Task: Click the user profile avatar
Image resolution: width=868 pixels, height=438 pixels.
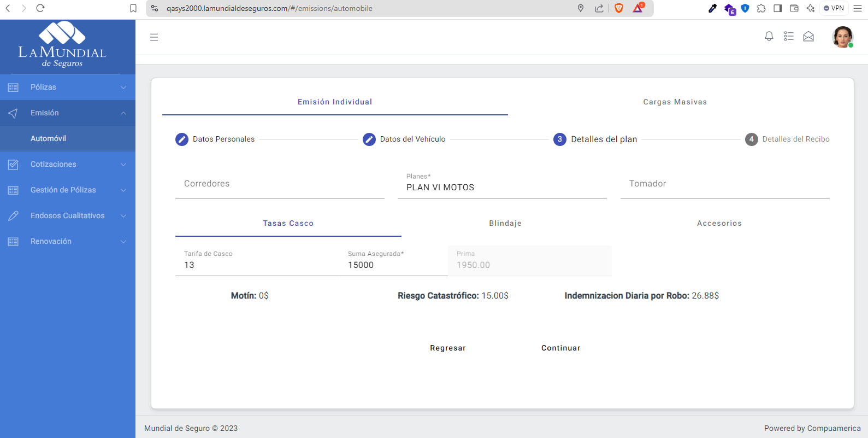Action: tap(842, 37)
